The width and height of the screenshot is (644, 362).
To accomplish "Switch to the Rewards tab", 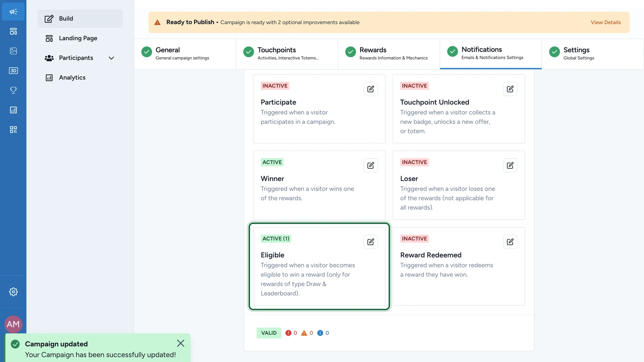I will pos(389,54).
